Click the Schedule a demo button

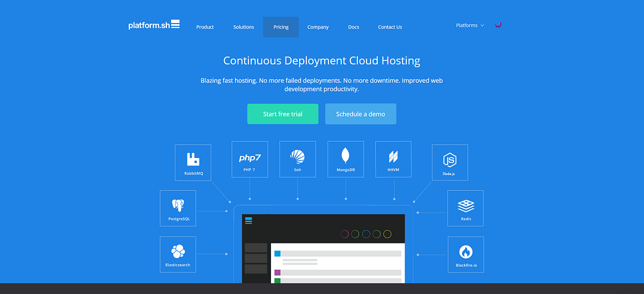pos(361,114)
